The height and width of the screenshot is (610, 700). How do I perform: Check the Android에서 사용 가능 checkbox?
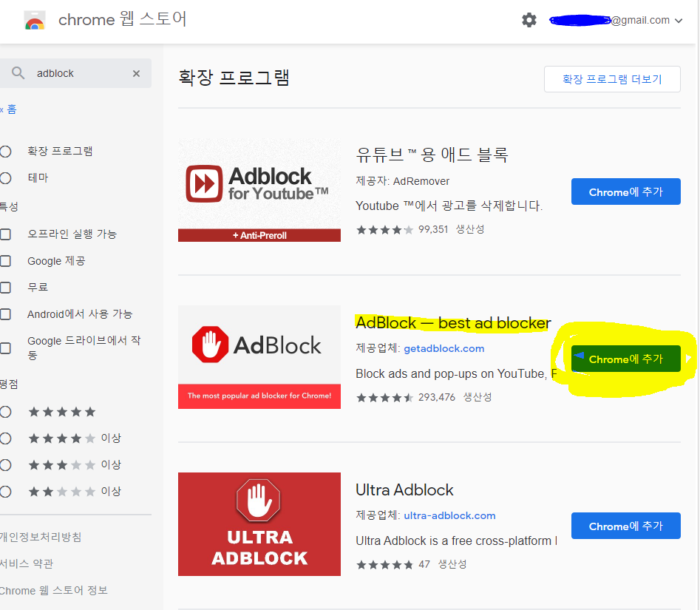point(5,314)
